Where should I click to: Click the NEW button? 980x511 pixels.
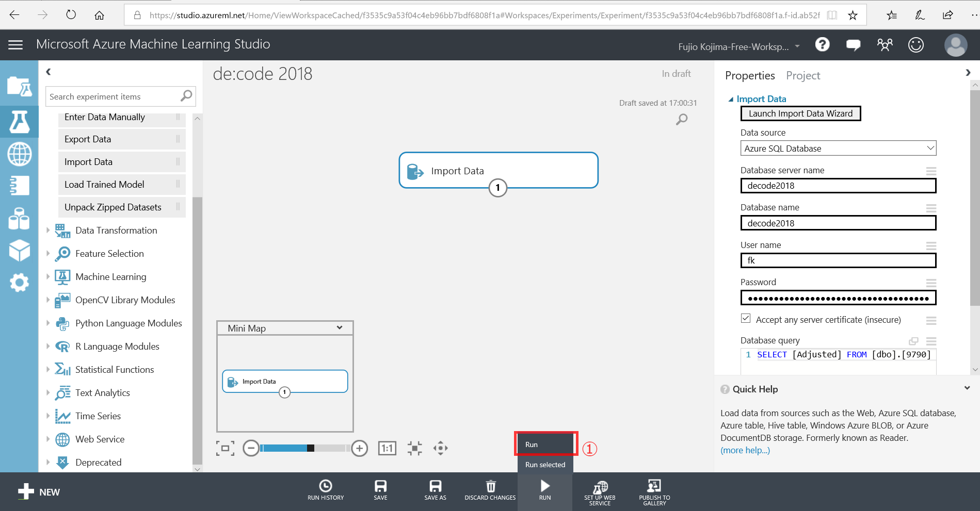click(x=39, y=492)
